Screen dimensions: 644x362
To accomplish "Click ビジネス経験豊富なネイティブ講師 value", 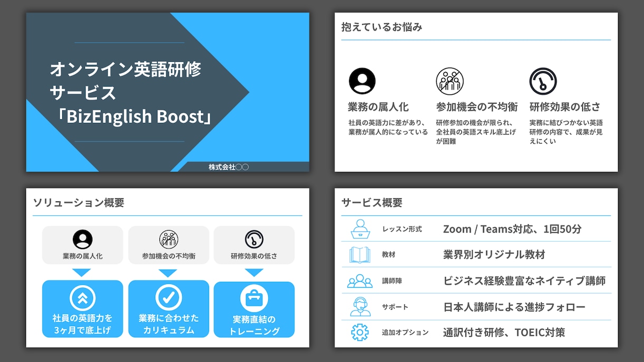I will click(525, 281).
